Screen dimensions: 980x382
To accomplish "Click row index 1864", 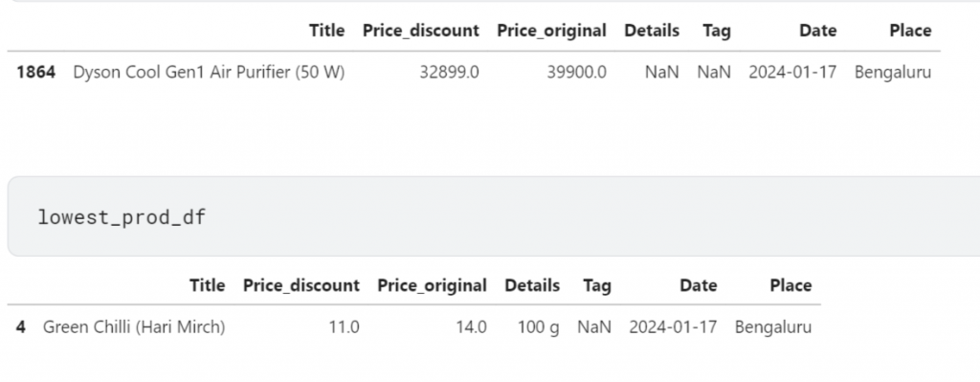I will tap(35, 73).
